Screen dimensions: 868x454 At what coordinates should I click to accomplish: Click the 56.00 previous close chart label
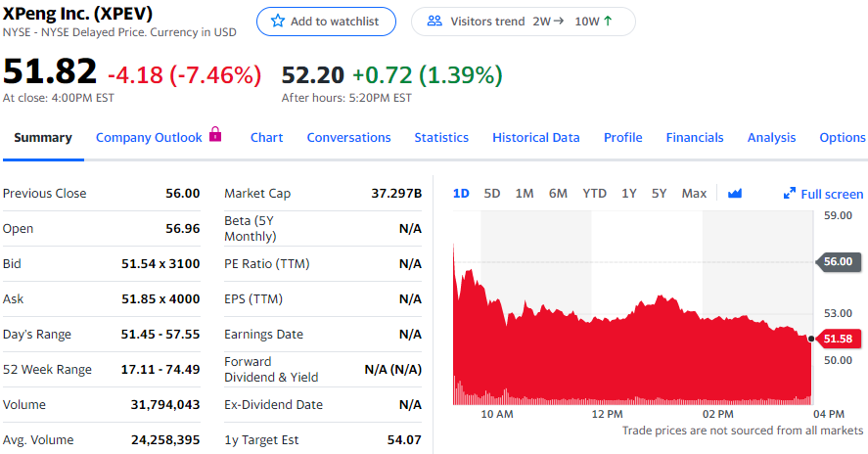838,261
